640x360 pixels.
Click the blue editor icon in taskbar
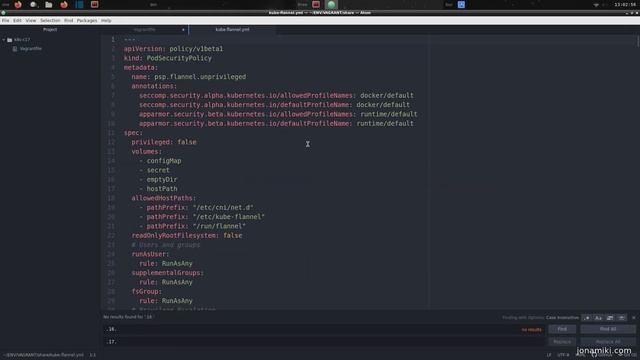79,5
